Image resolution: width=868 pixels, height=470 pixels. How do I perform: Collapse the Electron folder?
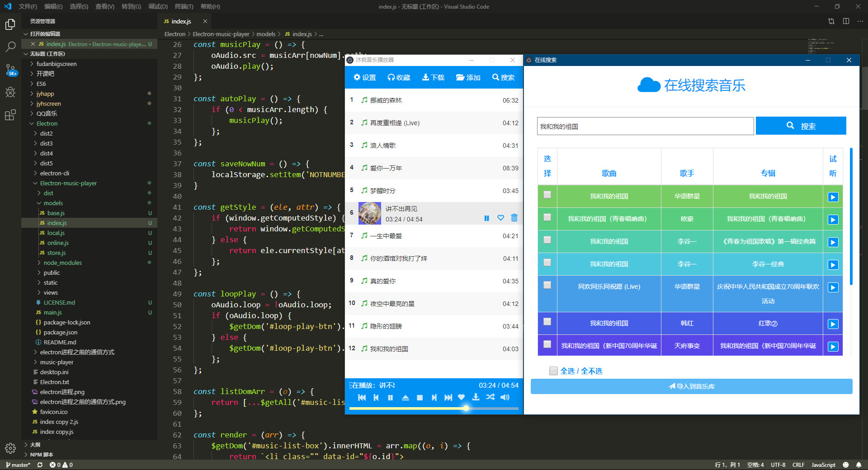coord(90,123)
